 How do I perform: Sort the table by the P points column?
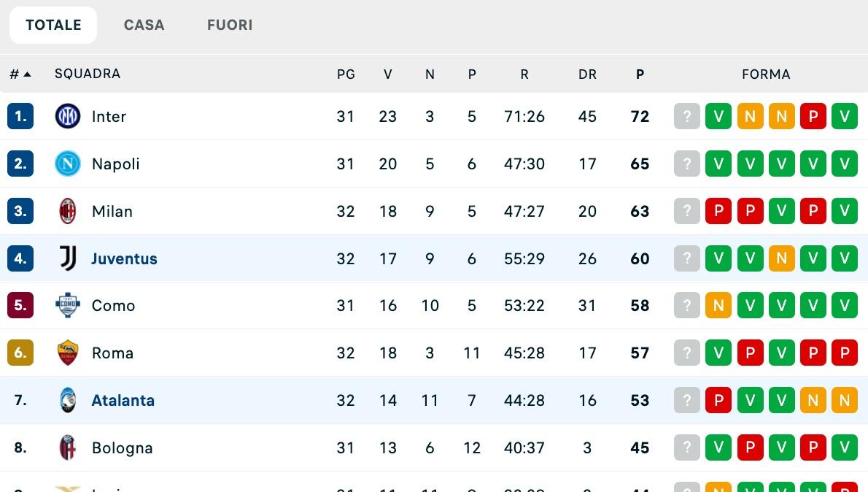639,74
